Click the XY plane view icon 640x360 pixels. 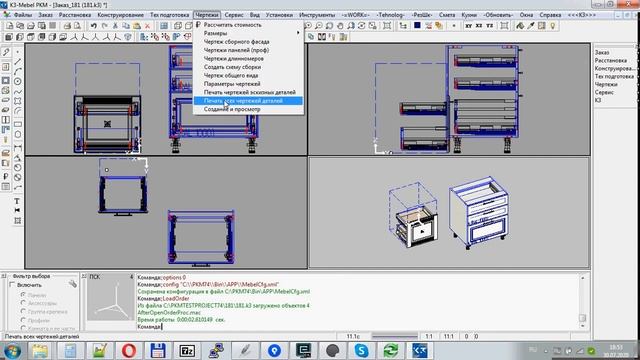(x=469, y=26)
